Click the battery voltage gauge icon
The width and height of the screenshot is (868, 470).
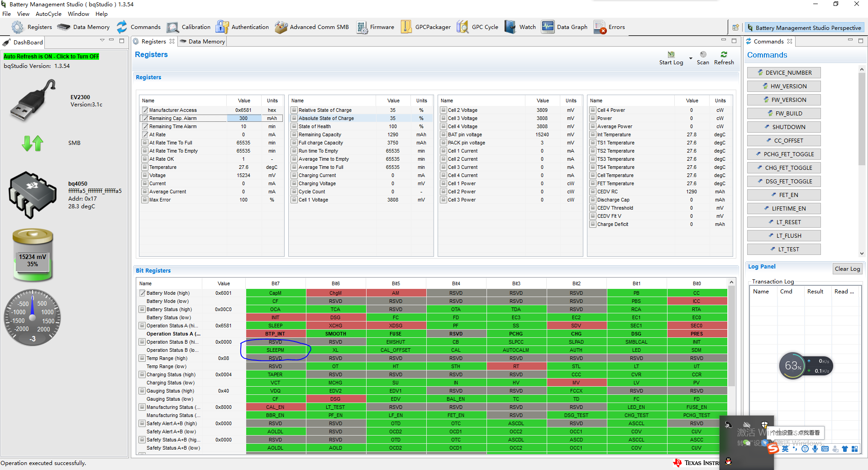[x=33, y=255]
